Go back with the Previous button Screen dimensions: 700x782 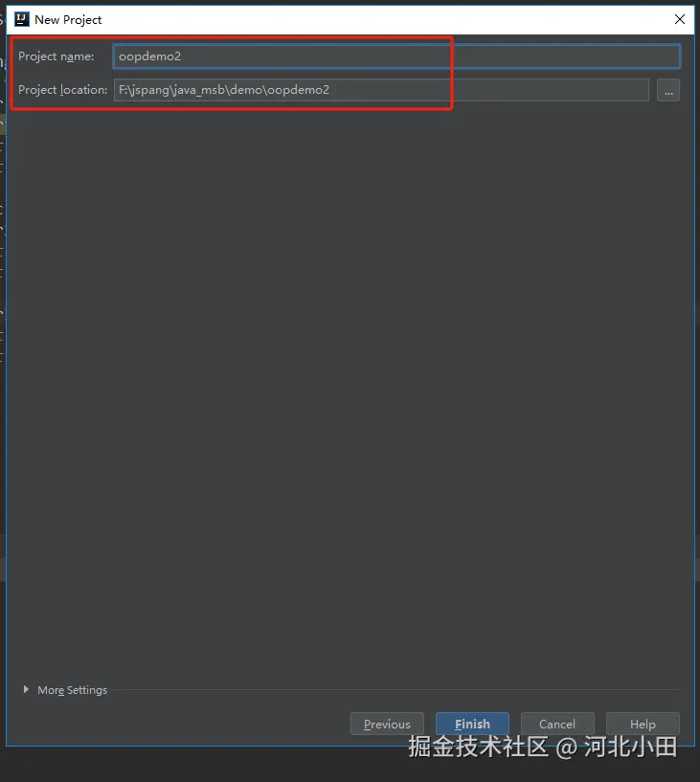tap(387, 724)
